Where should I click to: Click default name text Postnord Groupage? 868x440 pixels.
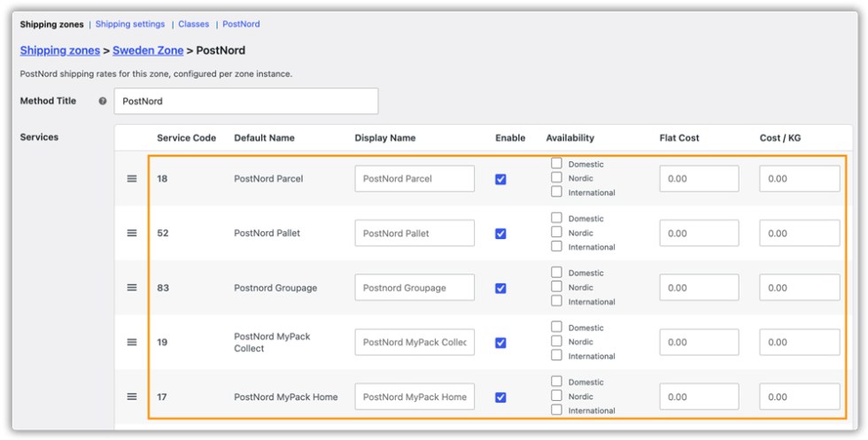(275, 288)
